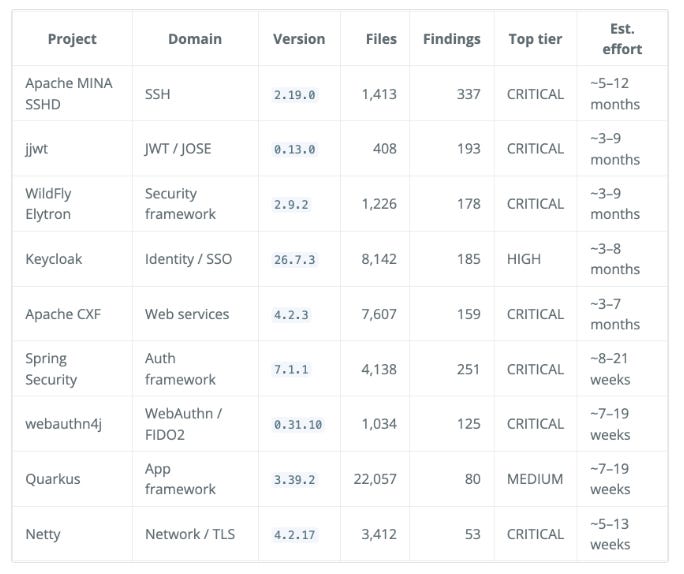
Task: Click the ~3–8 months effort estimate
Action: [x=615, y=259]
